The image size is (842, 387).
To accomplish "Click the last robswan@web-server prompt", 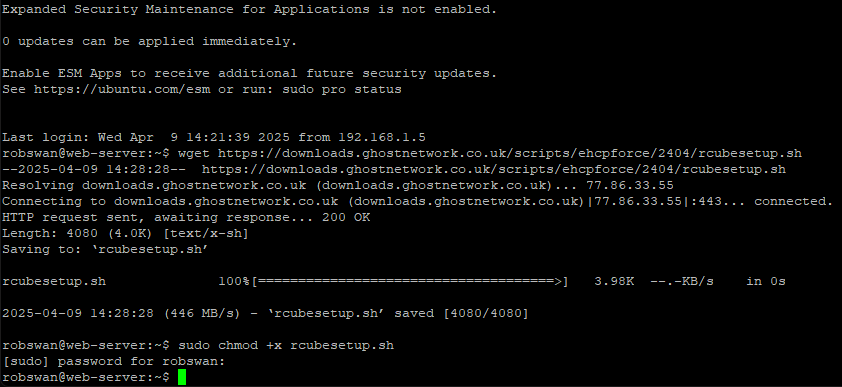I will click(x=86, y=377).
